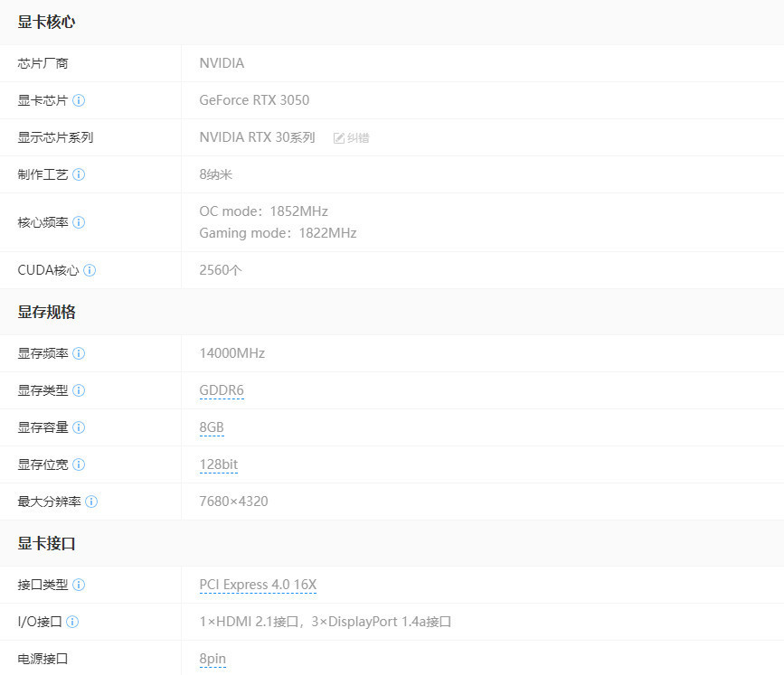Click the 核心频率 row label
The image size is (784, 675).
pyautogui.click(x=43, y=222)
